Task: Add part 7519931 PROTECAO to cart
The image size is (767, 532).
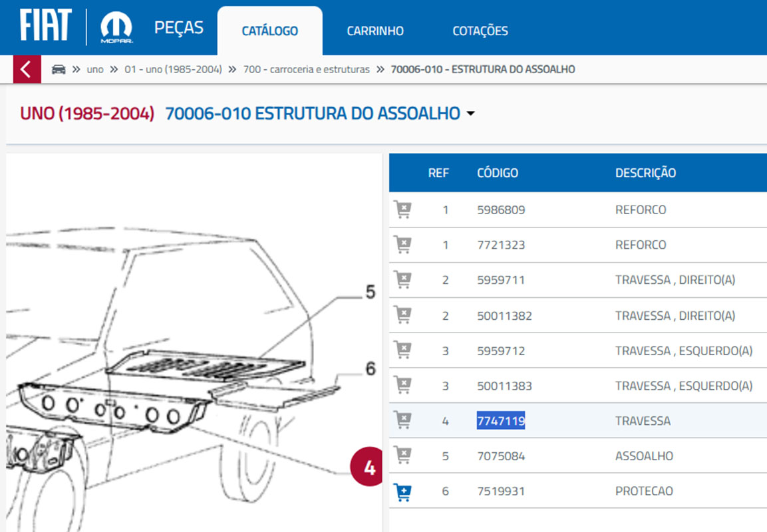Action: tap(402, 491)
